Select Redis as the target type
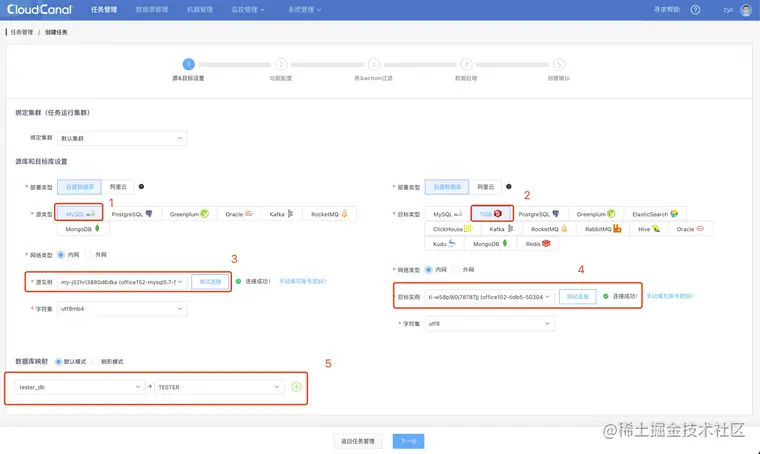The image size is (760, 454). pyautogui.click(x=538, y=244)
